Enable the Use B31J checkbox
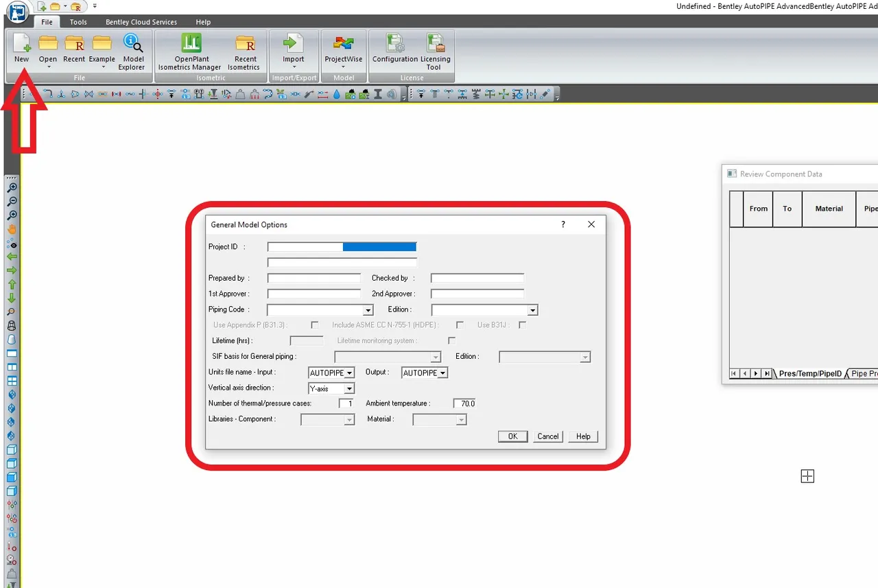Image resolution: width=878 pixels, height=588 pixels. pyautogui.click(x=523, y=325)
